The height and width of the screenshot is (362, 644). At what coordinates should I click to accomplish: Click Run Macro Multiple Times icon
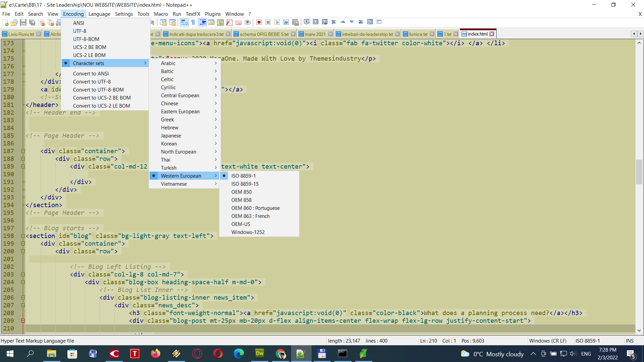point(286,22)
